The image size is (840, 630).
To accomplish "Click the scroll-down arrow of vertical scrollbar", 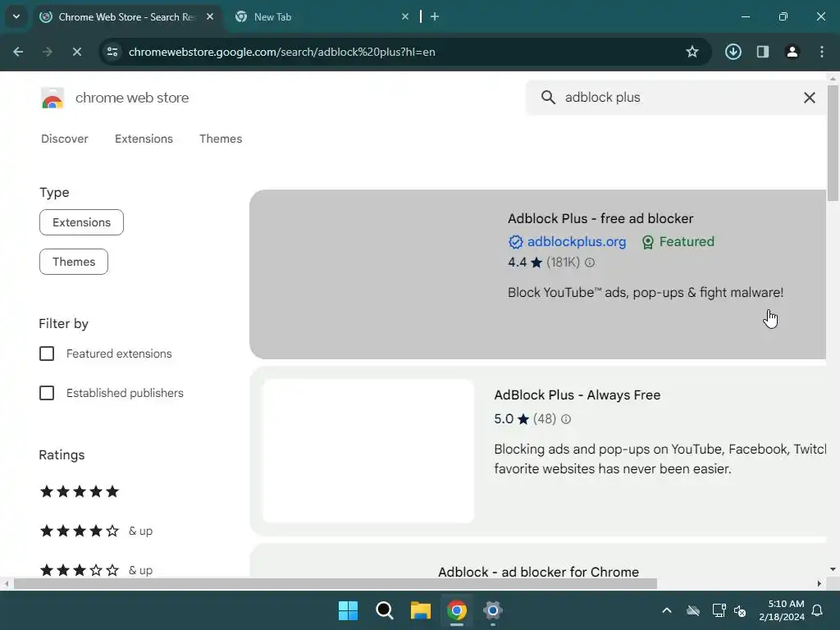I will (x=833, y=569).
